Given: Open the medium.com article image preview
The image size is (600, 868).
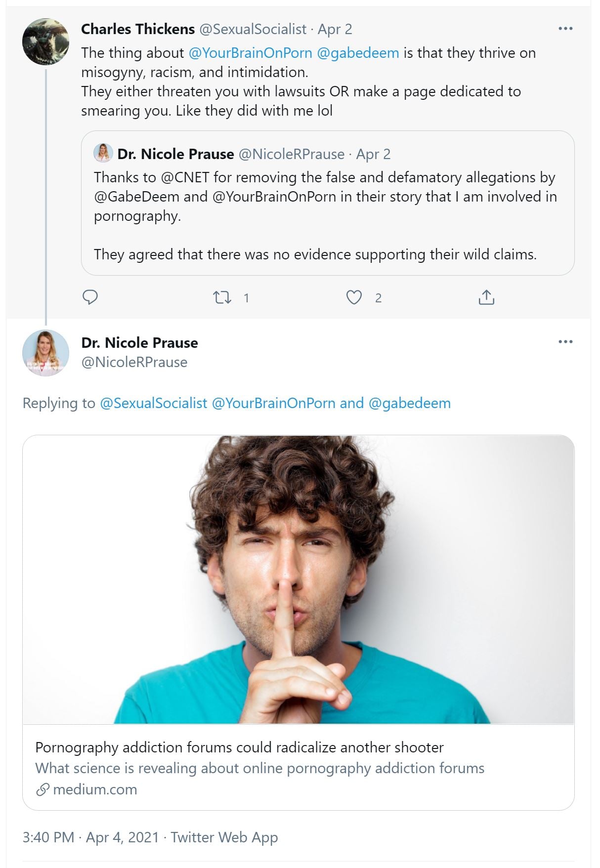Looking at the screenshot, I should 298,579.
